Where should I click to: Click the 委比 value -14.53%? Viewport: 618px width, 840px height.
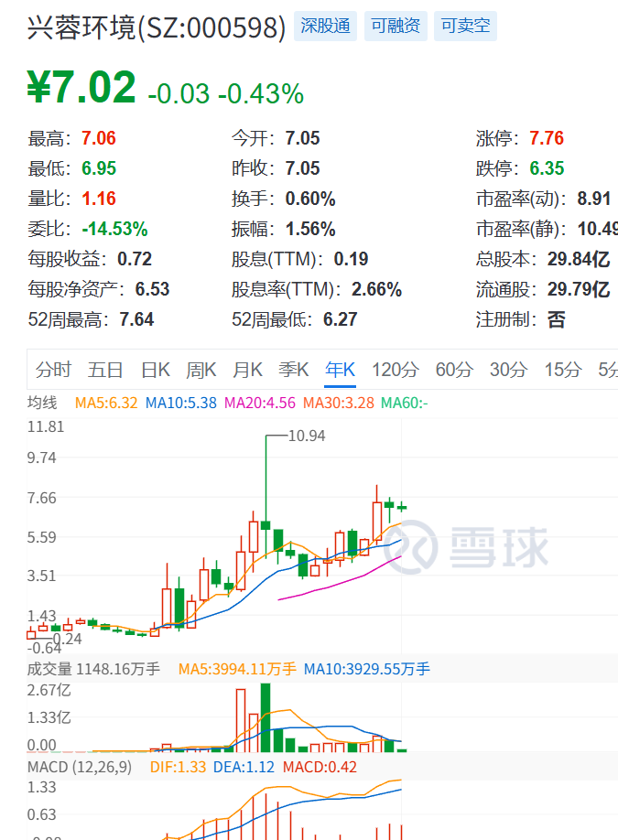114,229
